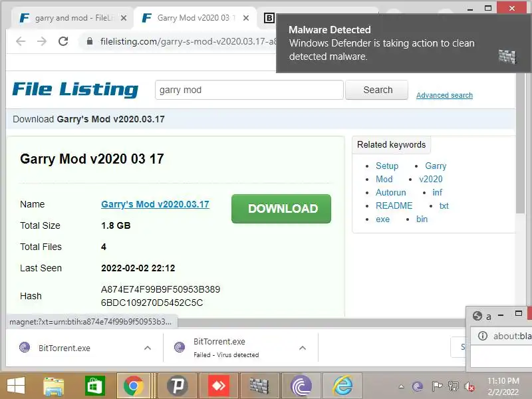The height and width of the screenshot is (399, 532).
Task: Click the Action Center flag tray icon
Action: pos(437,386)
